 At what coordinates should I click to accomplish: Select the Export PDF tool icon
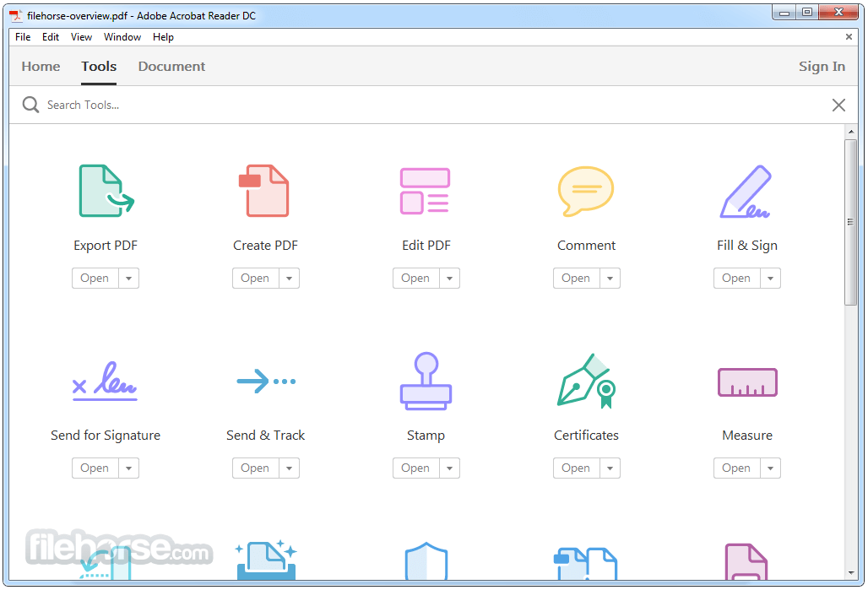105,191
